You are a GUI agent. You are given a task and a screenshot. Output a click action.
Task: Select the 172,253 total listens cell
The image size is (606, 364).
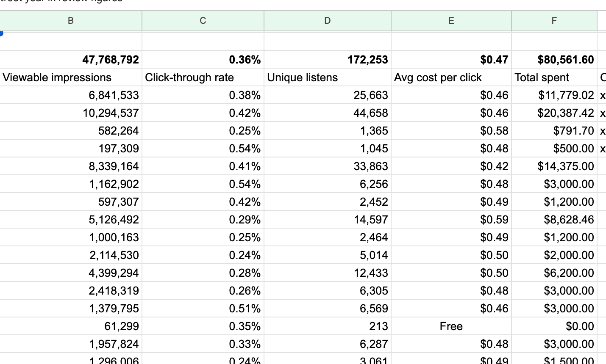pos(327,60)
